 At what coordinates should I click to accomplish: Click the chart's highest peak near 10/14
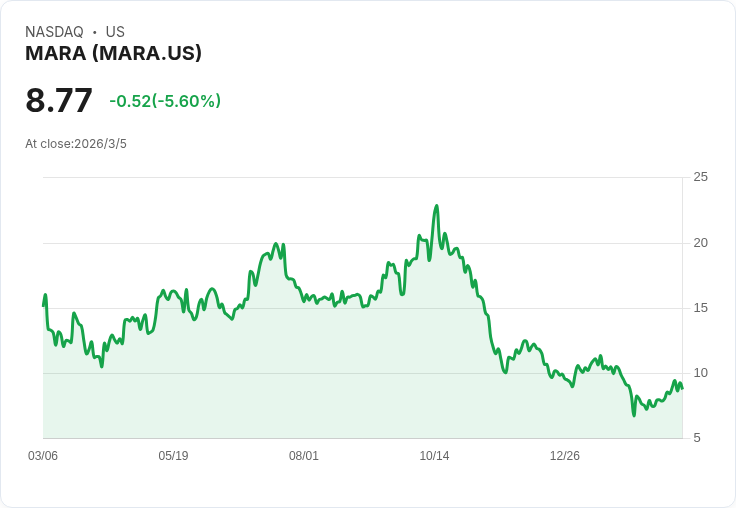point(437,206)
